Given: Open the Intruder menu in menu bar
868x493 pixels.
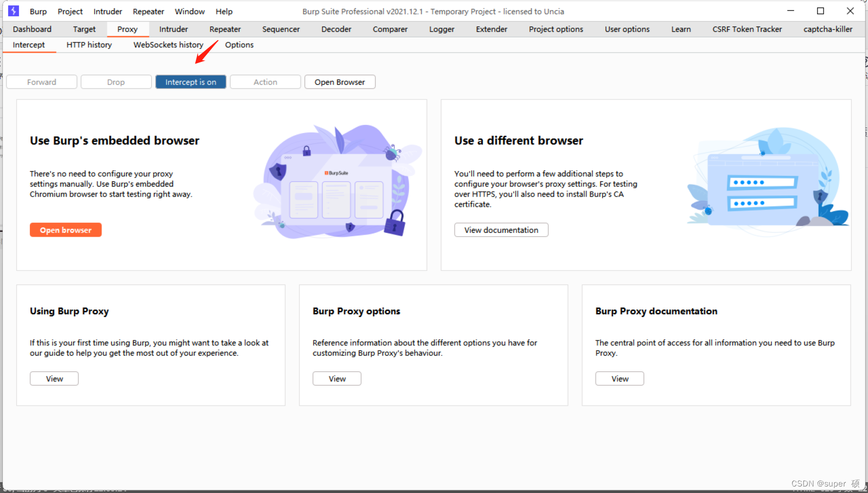Looking at the screenshot, I should click(107, 11).
